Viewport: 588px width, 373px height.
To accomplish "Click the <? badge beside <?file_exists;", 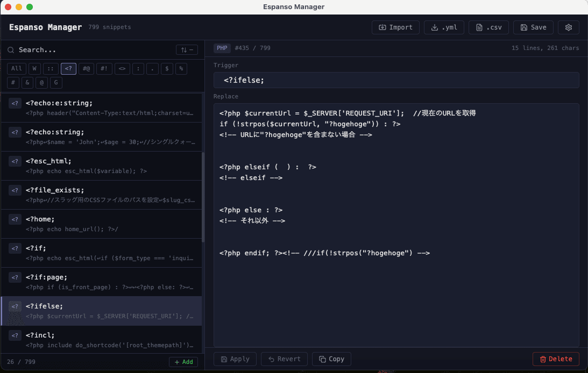I will click(x=15, y=190).
